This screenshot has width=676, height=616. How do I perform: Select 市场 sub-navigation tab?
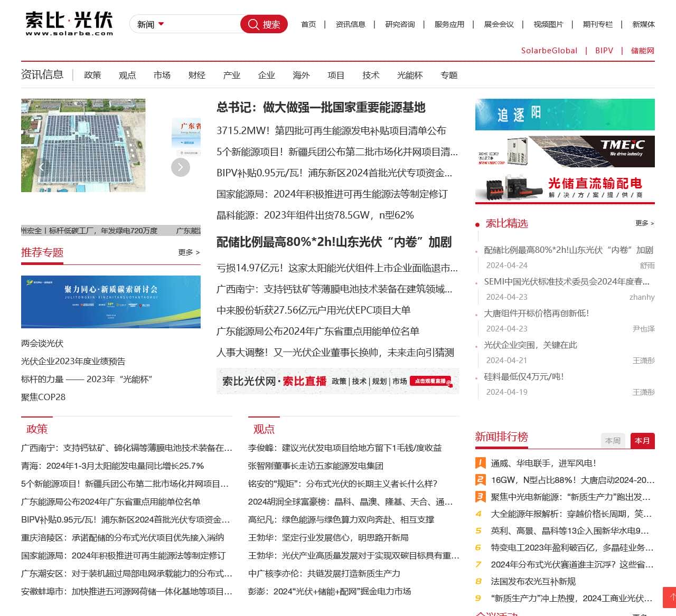point(162,75)
